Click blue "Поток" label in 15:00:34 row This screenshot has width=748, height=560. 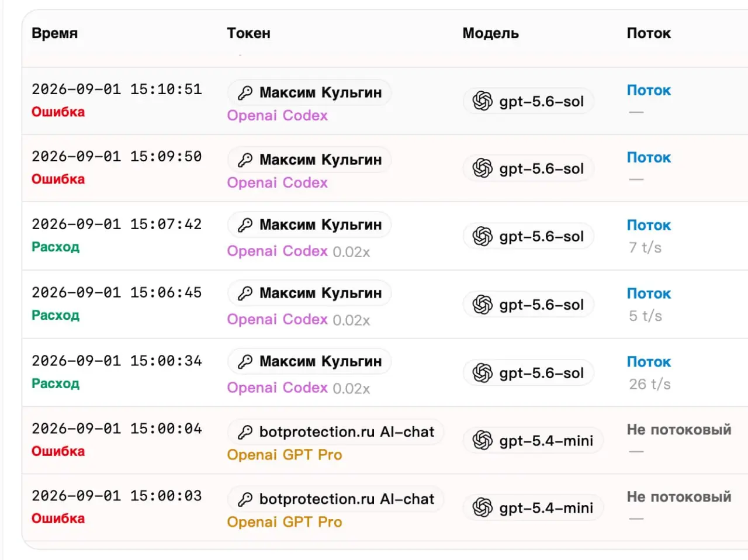(x=649, y=362)
